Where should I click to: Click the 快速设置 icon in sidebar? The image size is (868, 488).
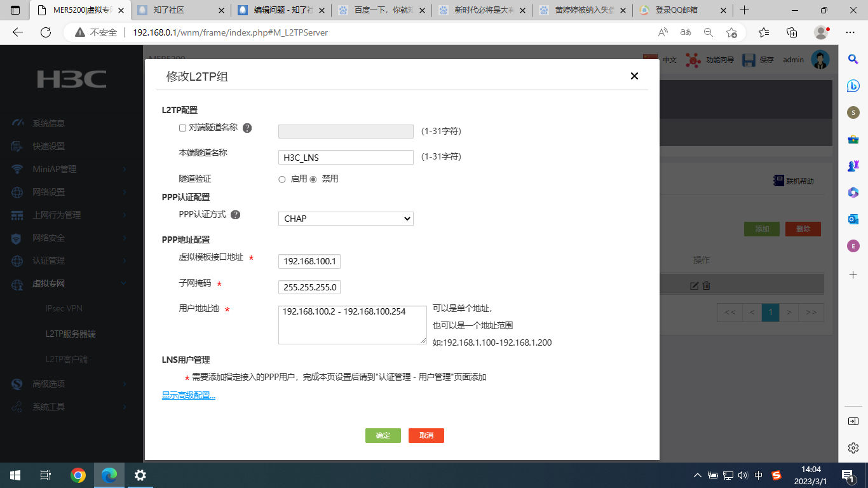[x=18, y=146]
